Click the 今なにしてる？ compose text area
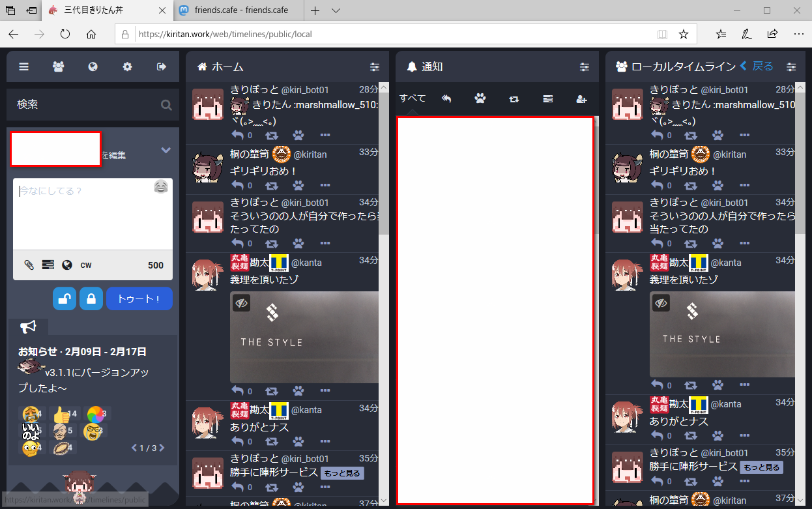This screenshot has height=509, width=812. pos(93,214)
